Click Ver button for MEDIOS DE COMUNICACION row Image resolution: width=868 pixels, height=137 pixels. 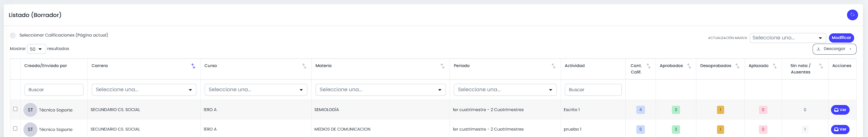[840, 130]
